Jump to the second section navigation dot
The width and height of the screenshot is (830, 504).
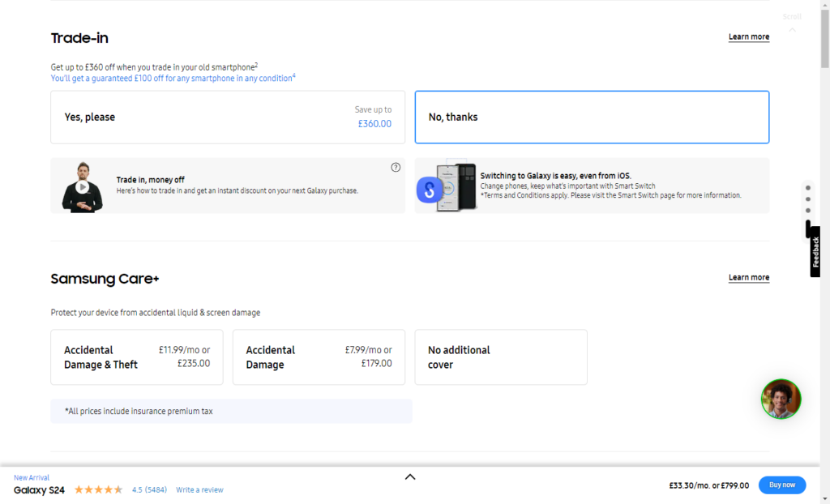pos(808,199)
